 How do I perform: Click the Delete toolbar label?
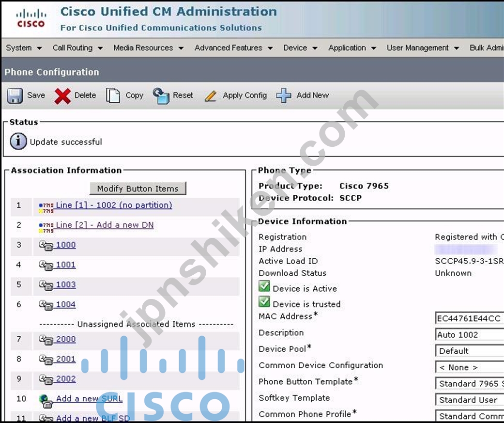[85, 95]
